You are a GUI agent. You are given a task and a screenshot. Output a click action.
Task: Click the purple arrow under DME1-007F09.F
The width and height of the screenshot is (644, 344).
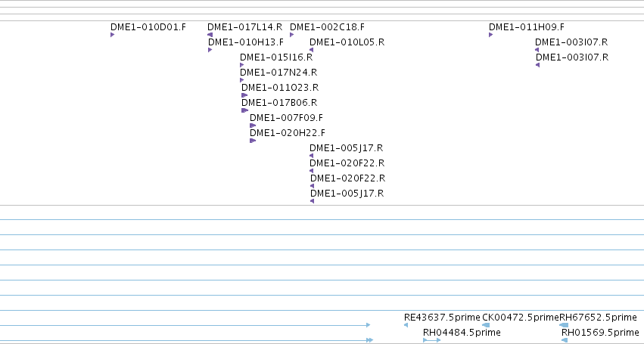click(x=253, y=126)
